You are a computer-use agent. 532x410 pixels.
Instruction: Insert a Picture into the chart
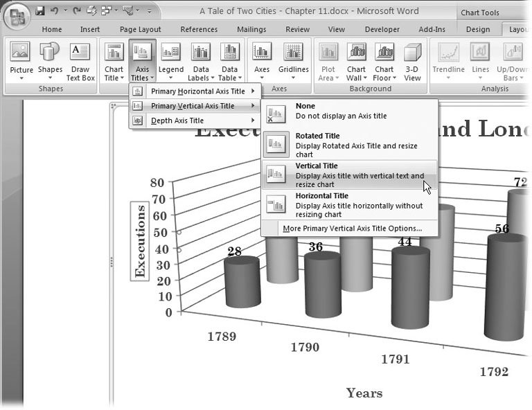point(21,61)
